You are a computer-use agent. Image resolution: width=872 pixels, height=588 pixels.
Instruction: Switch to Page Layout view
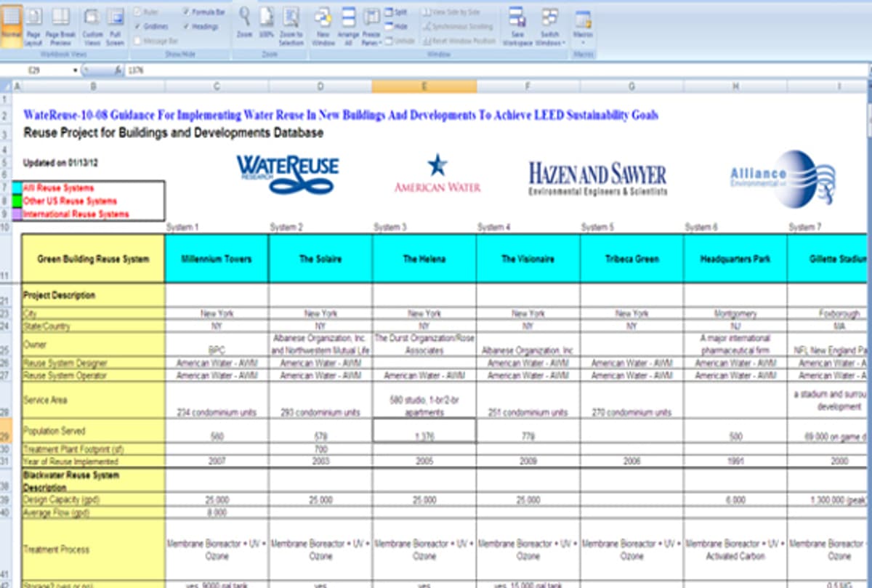click(33, 26)
